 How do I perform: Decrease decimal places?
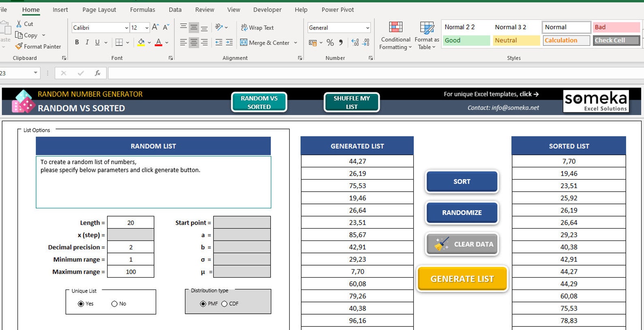[x=365, y=43]
